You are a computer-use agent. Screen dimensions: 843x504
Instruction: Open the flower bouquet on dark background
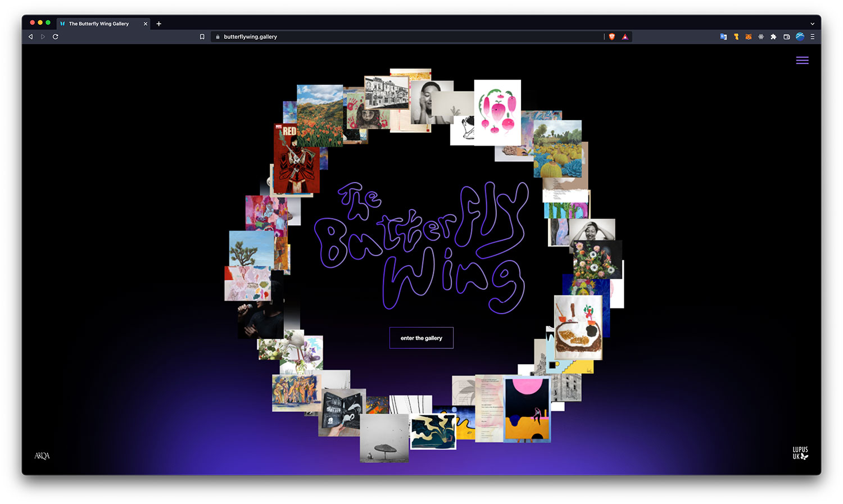(x=597, y=260)
